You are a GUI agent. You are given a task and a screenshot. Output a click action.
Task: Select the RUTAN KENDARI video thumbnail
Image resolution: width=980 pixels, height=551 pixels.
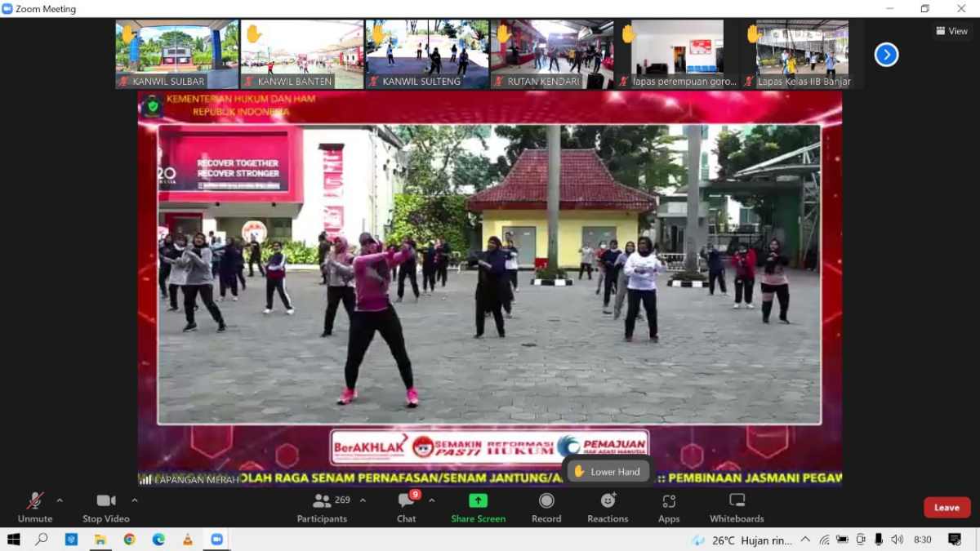[x=551, y=54]
